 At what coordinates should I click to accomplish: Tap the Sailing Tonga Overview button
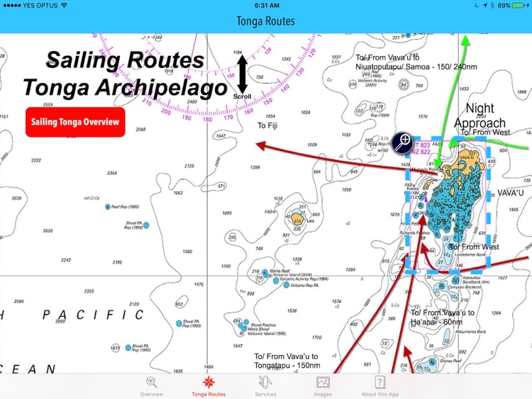(75, 122)
